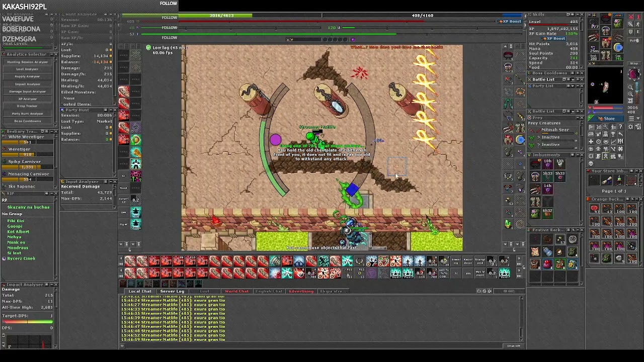Open the Loot Analyser
The image size is (644, 362).
tap(27, 69)
